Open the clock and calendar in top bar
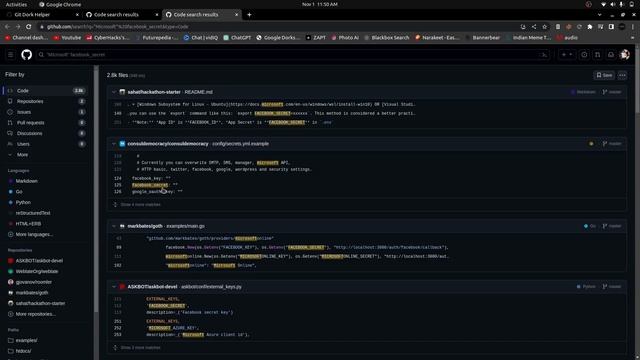Viewport: 640px width, 360px height. [320, 4]
